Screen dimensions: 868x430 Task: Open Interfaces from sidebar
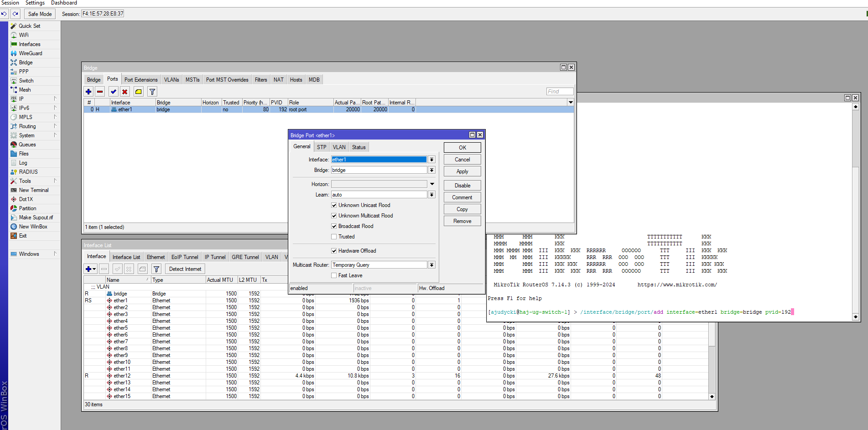click(30, 44)
